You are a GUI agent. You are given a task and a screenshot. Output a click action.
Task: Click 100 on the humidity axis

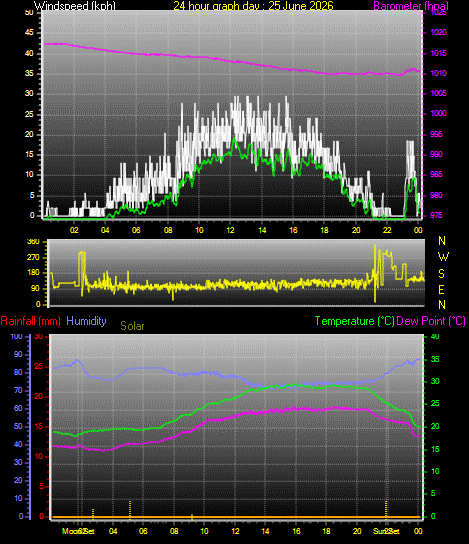tap(16, 336)
